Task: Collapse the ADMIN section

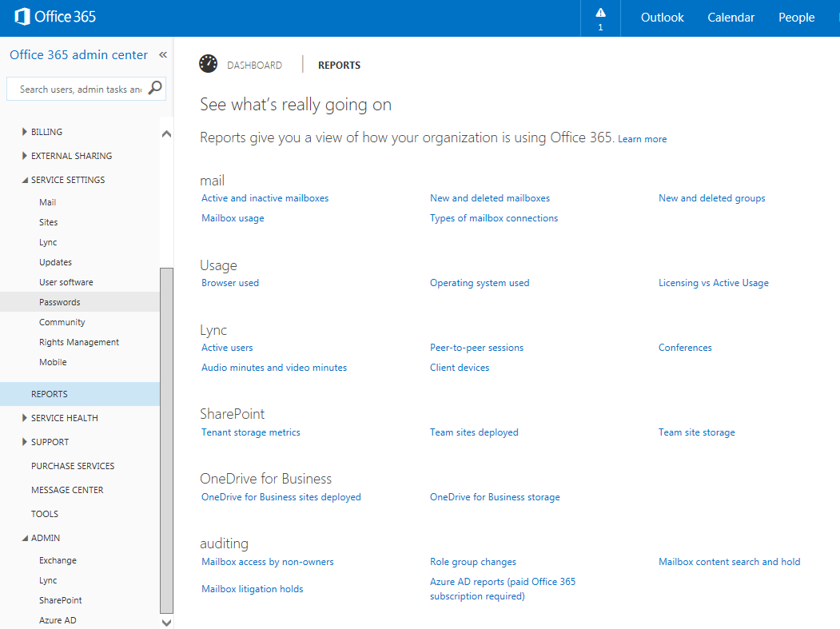Action: [25, 538]
